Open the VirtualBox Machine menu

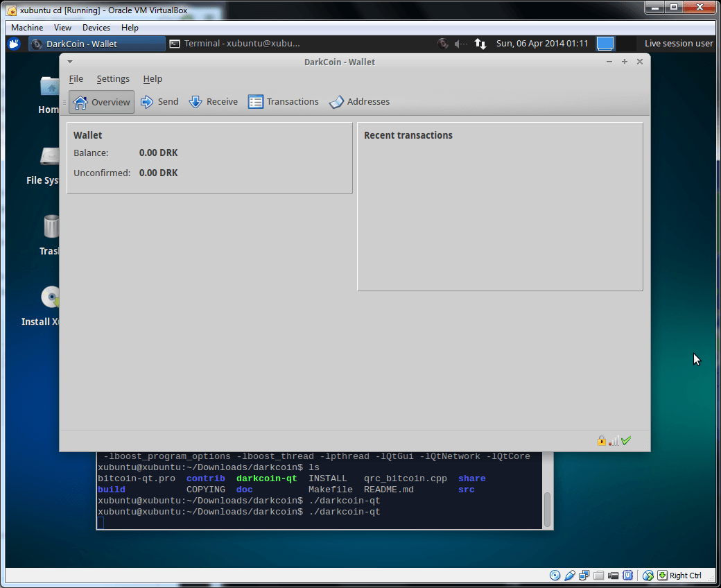click(27, 28)
